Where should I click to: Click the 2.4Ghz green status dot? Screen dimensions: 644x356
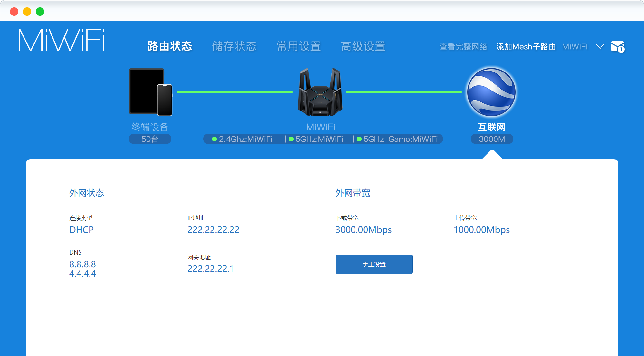coord(214,139)
